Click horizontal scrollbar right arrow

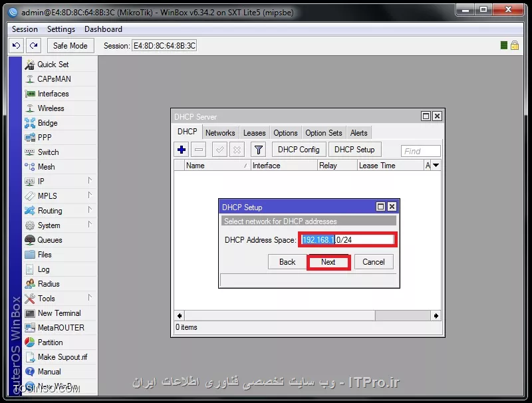coord(436,316)
